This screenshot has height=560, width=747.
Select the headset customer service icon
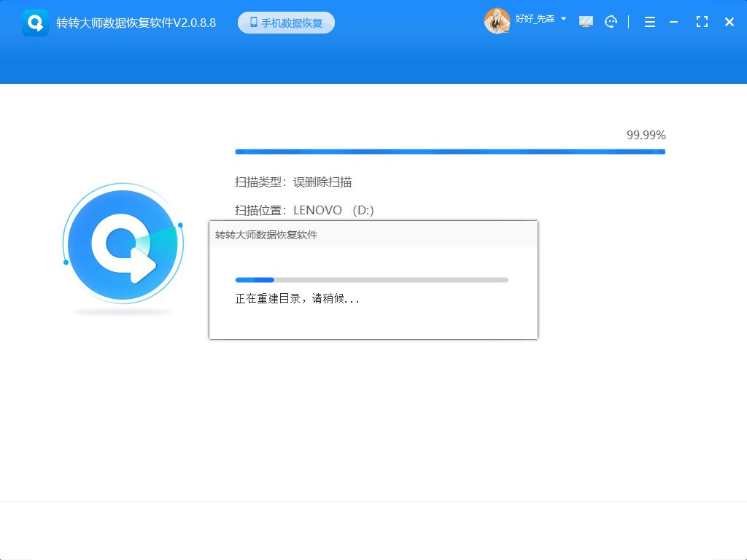[x=611, y=21]
